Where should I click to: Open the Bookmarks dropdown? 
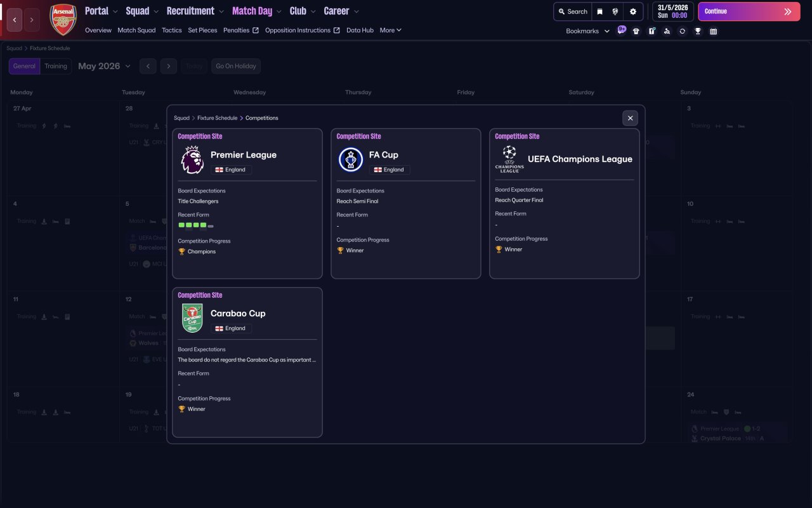click(x=587, y=31)
